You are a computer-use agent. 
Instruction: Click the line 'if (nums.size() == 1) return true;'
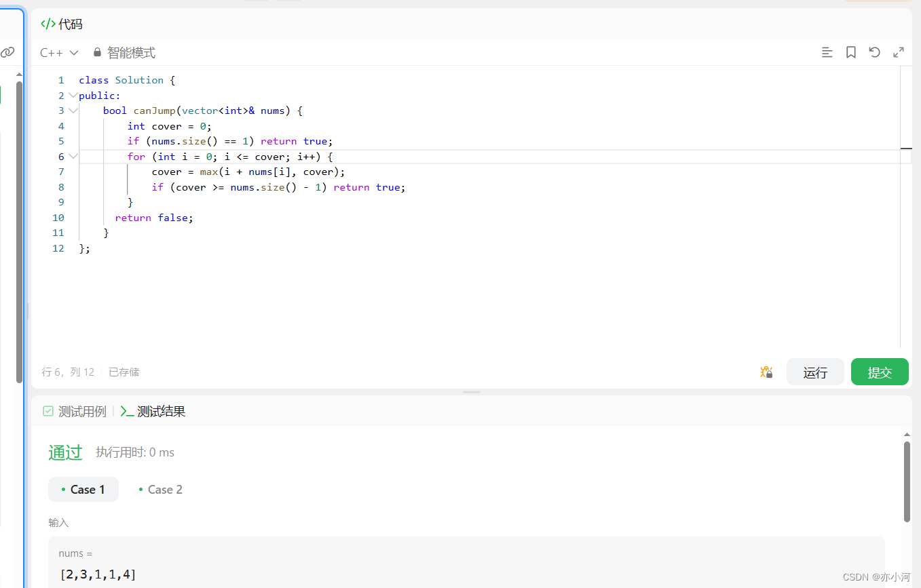pos(230,141)
